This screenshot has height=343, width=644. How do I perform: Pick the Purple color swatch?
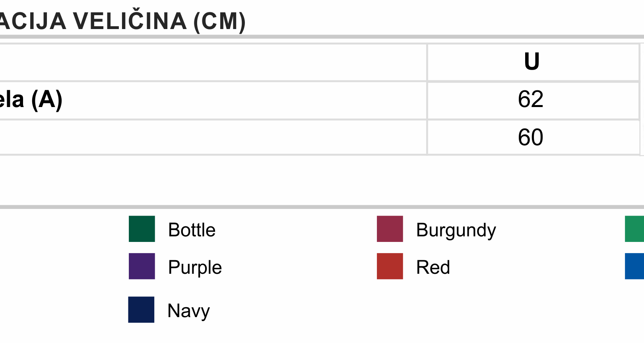(142, 266)
